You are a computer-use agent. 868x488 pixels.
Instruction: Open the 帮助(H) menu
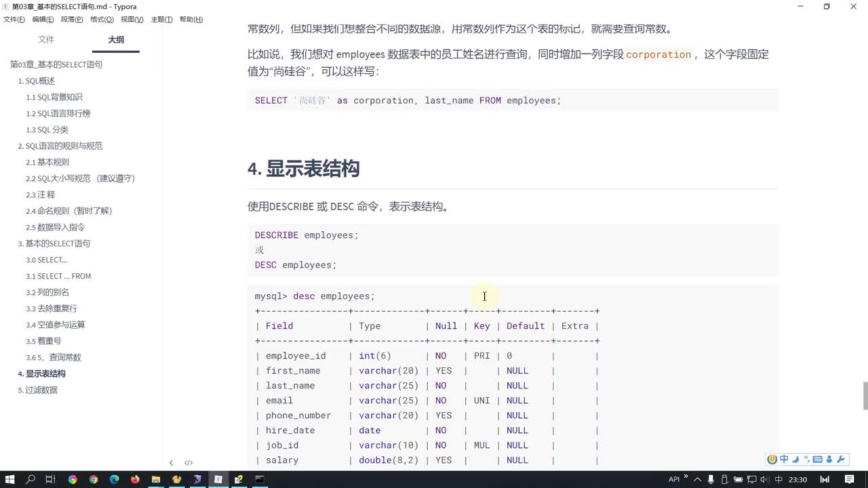pyautogui.click(x=191, y=20)
